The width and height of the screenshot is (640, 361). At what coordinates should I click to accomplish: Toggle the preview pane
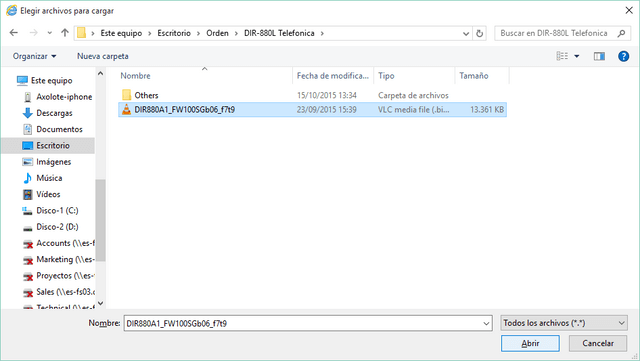[599, 56]
